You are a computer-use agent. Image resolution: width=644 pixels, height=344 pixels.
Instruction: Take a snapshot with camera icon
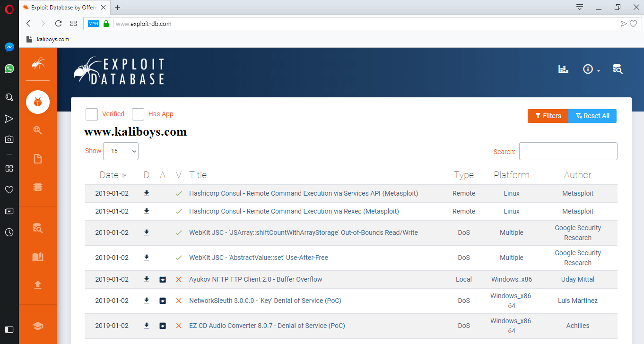[9, 139]
